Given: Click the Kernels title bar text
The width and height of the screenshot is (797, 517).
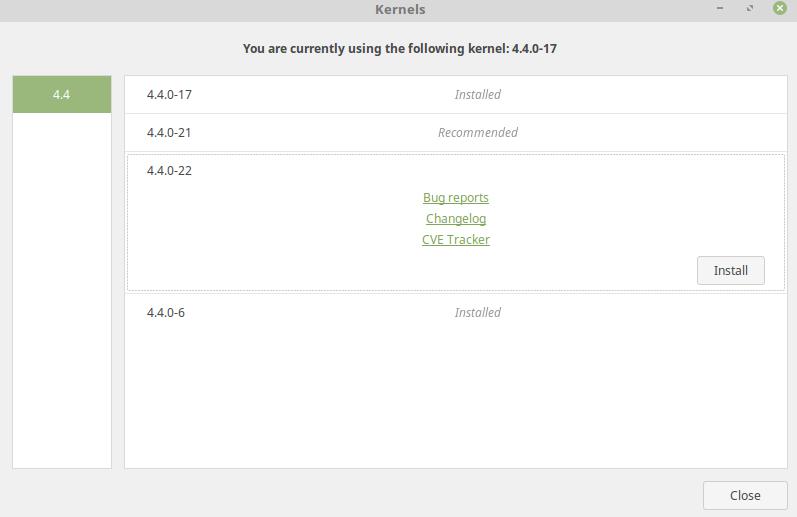Looking at the screenshot, I should pos(400,10).
